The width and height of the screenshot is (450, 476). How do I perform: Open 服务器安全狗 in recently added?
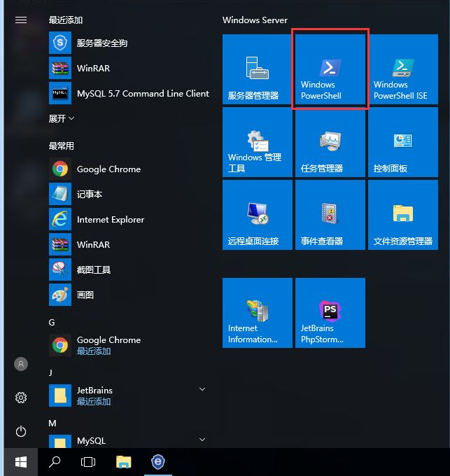click(129, 43)
